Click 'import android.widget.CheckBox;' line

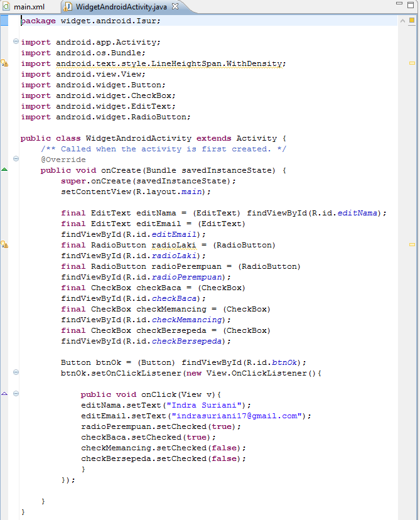(x=98, y=95)
